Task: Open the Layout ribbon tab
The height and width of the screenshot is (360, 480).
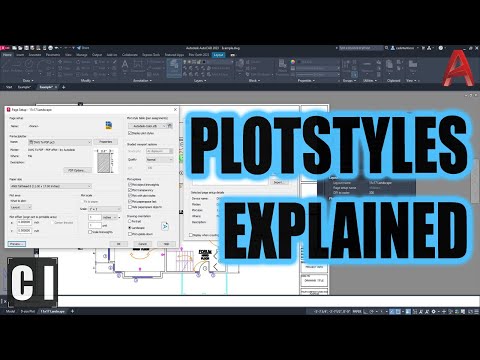Action: coord(219,55)
